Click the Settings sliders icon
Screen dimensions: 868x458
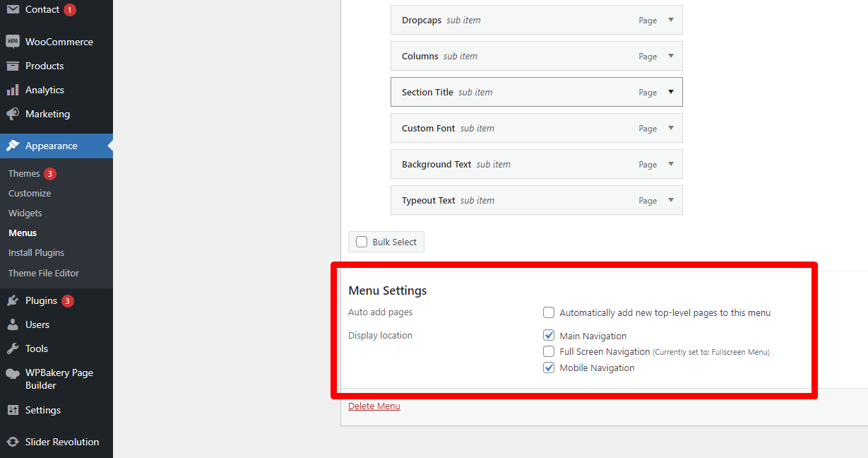tap(13, 410)
